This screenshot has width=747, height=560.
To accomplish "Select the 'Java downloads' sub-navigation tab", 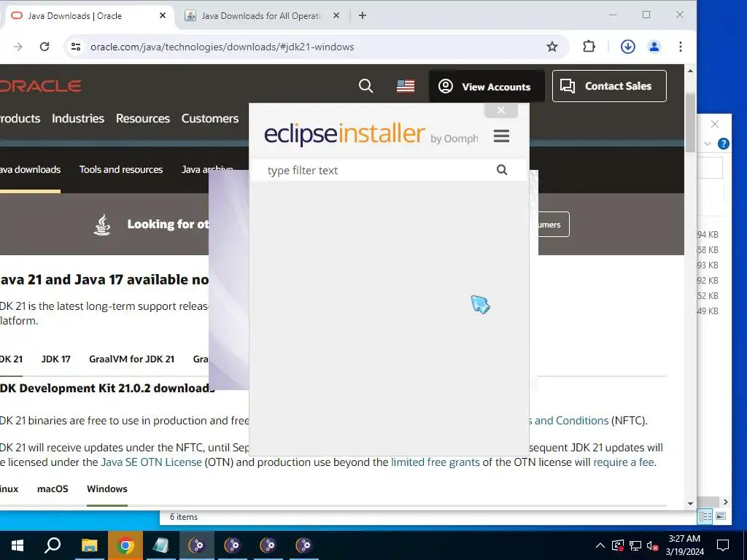I will pos(30,169).
